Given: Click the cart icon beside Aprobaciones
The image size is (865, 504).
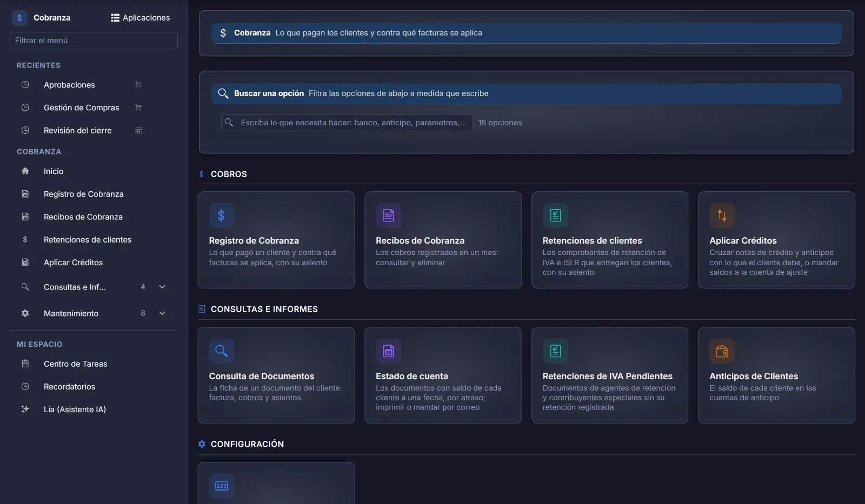Looking at the screenshot, I should click(x=138, y=85).
